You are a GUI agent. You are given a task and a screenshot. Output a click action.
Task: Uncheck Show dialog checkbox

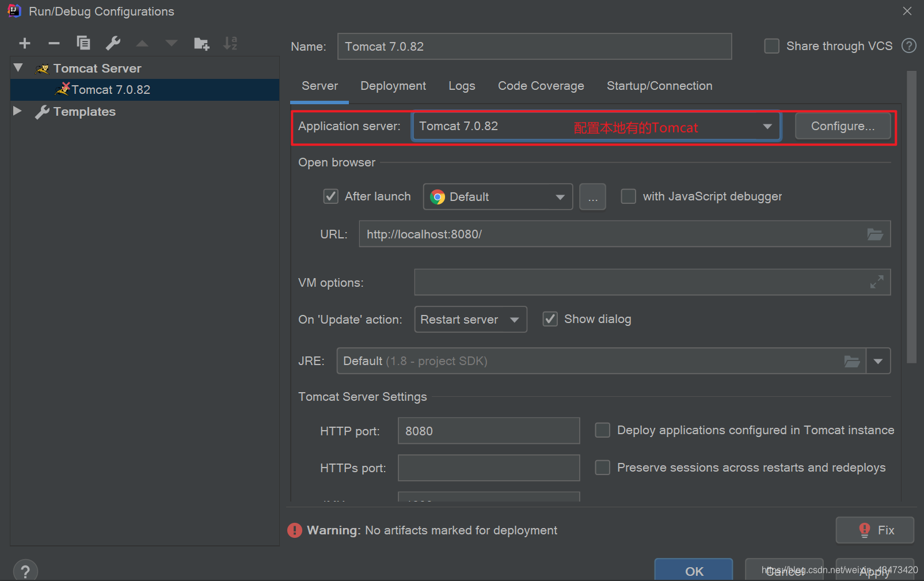[550, 319]
